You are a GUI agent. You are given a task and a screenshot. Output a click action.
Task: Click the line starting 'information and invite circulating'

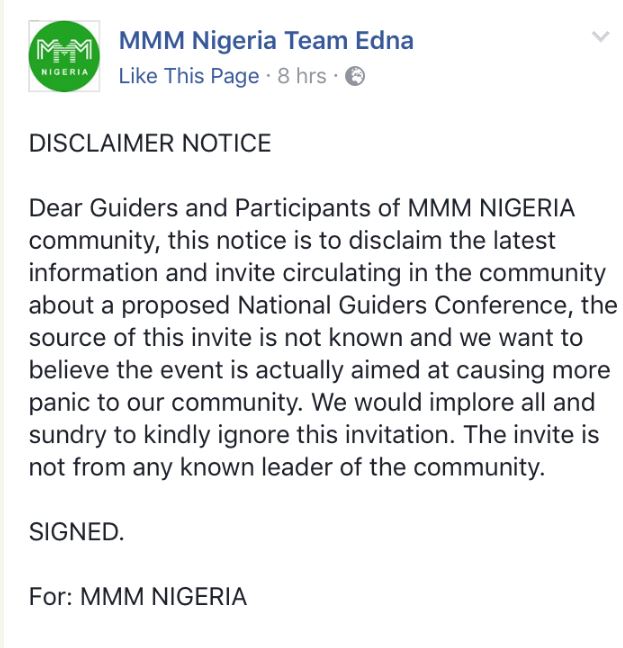point(317,273)
